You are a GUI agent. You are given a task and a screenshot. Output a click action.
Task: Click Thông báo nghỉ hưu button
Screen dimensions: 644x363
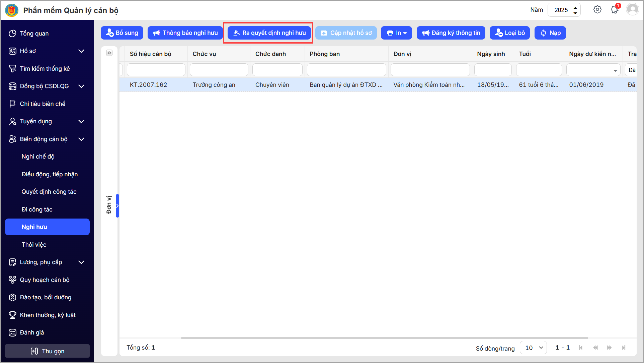pyautogui.click(x=185, y=33)
